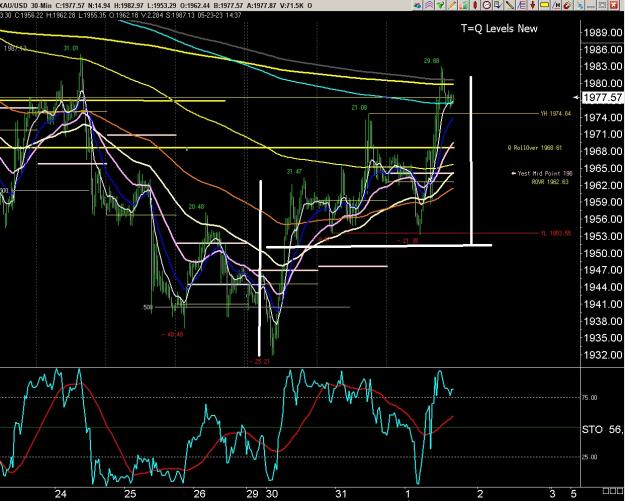Click the red magnet toolbar icon
The height and width of the screenshot is (501, 625).
tap(567, 5)
